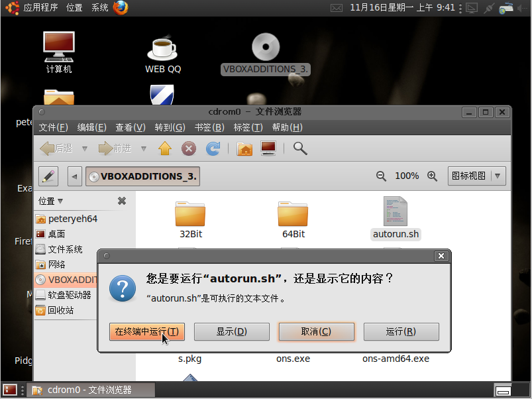
Task: Click the s.pkg file name
Action: pos(190,359)
